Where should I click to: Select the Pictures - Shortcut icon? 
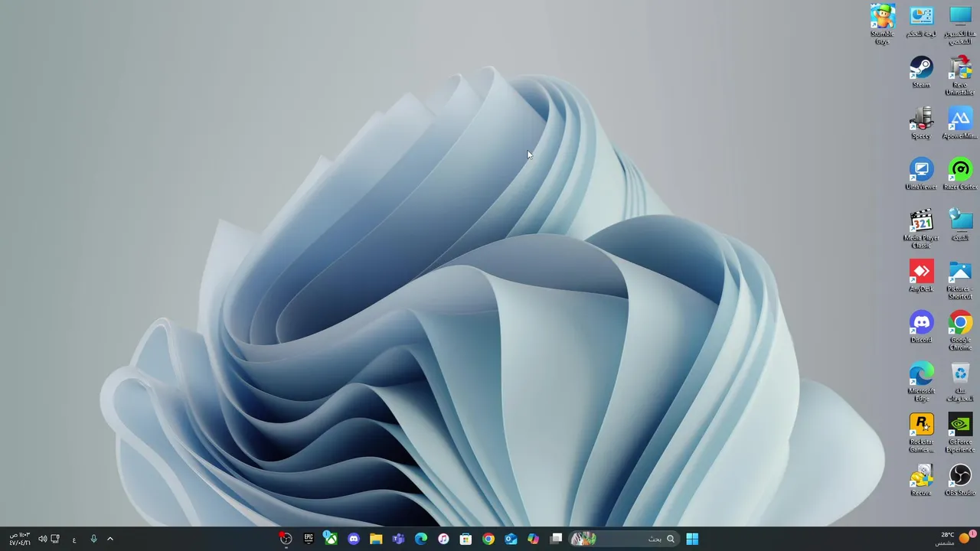[960, 279]
